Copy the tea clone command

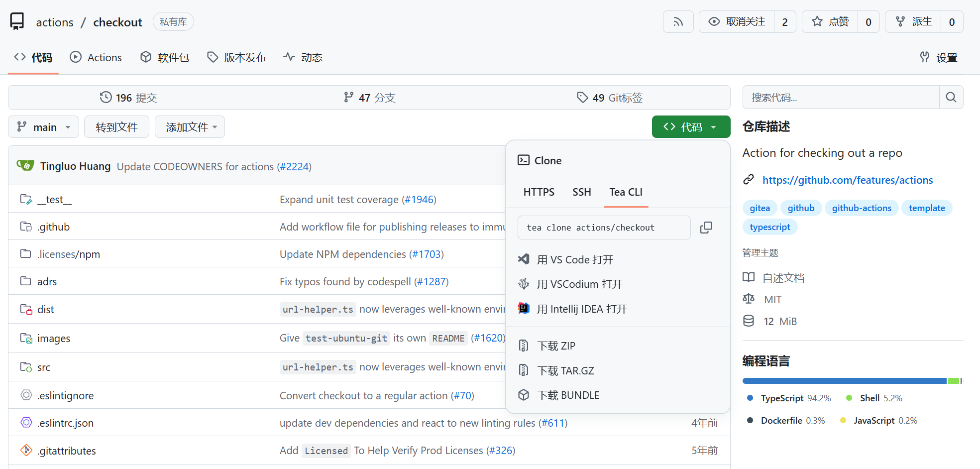pos(706,228)
